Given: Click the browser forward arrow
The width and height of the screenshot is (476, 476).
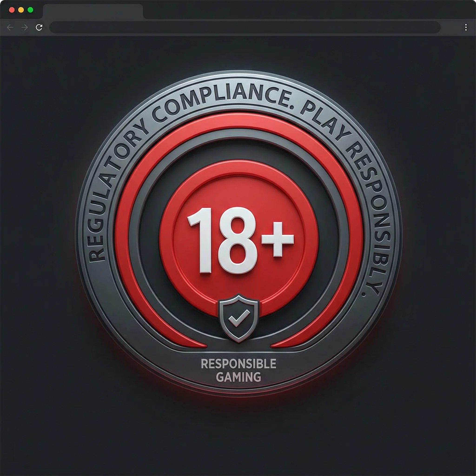Looking at the screenshot, I should (25, 27).
